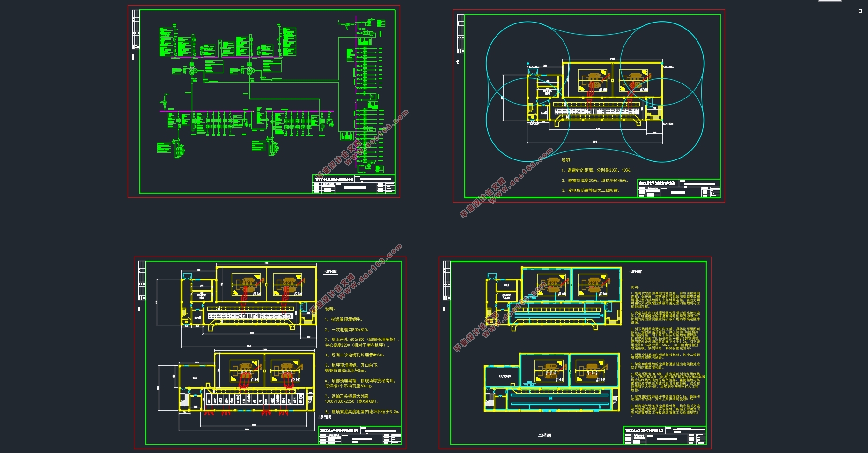Image resolution: width=868 pixels, height=453 pixels.
Task: Click note '3、变电所防雷等级为二级防雷。'
Action: 591,190
